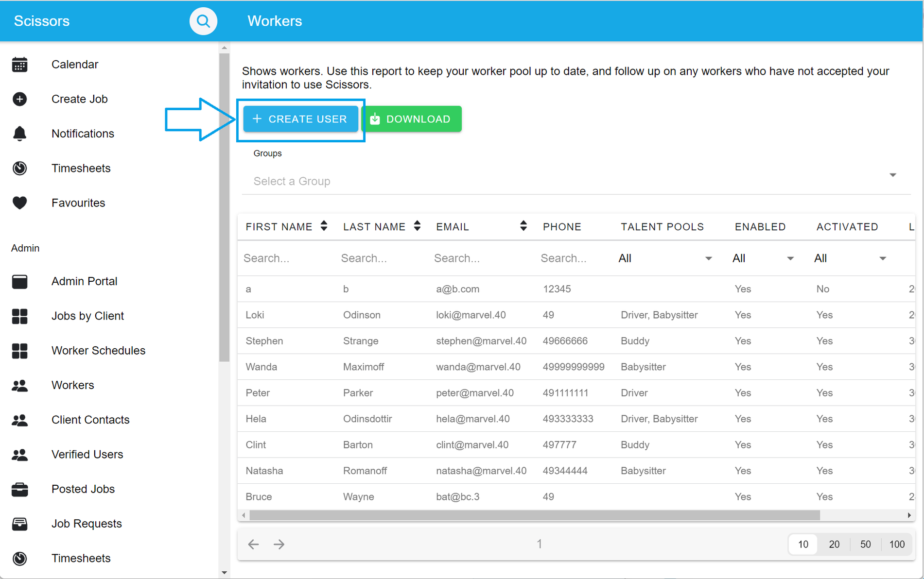
Task: Click the Email search field
Action: point(481,258)
